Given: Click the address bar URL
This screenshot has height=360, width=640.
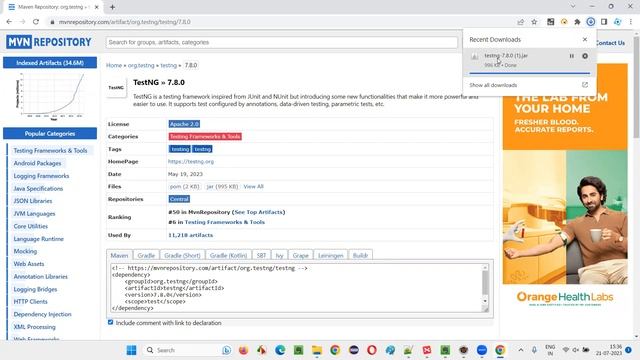Looking at the screenshot, I should point(124,22).
